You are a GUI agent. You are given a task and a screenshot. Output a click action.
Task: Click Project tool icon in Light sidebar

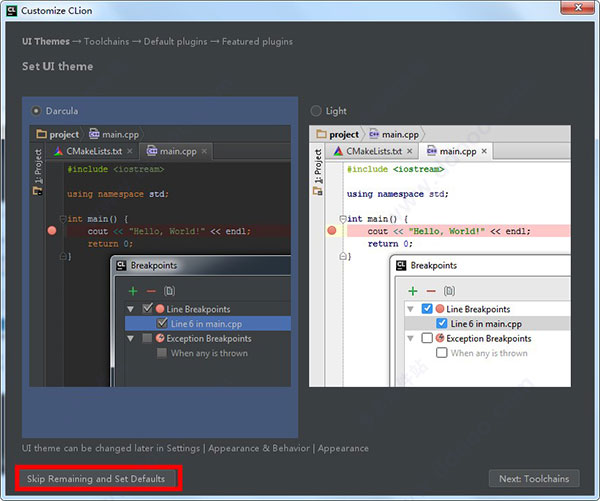coord(318,191)
